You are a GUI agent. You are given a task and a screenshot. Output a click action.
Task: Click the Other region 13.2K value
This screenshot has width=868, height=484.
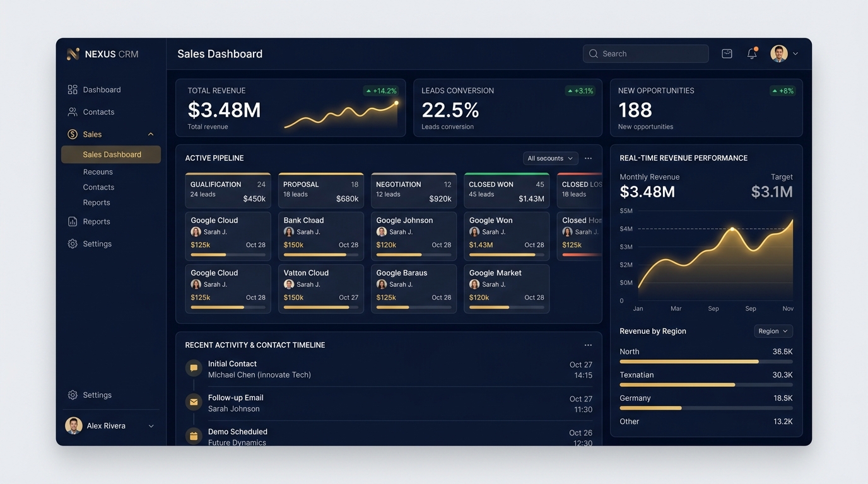tap(783, 422)
